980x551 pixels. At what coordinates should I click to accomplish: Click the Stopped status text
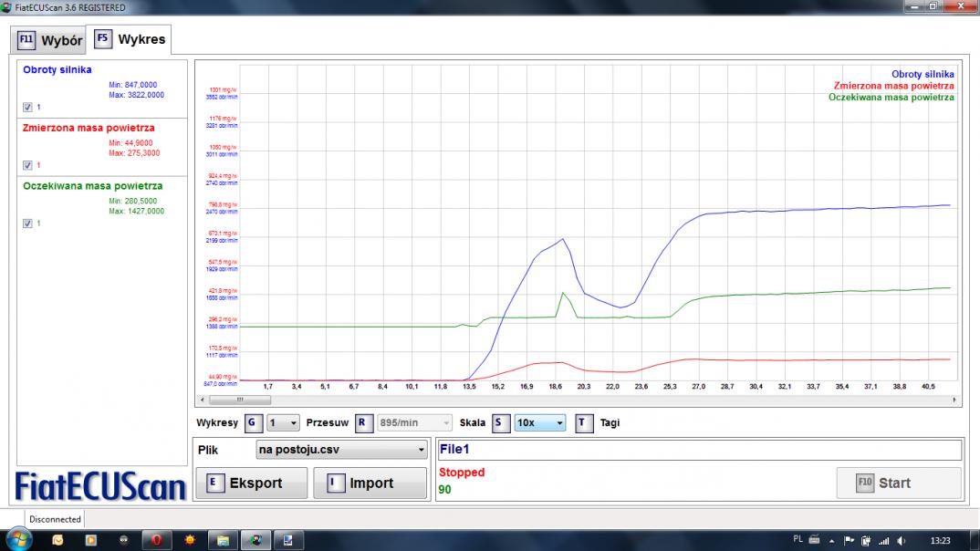tap(462, 473)
